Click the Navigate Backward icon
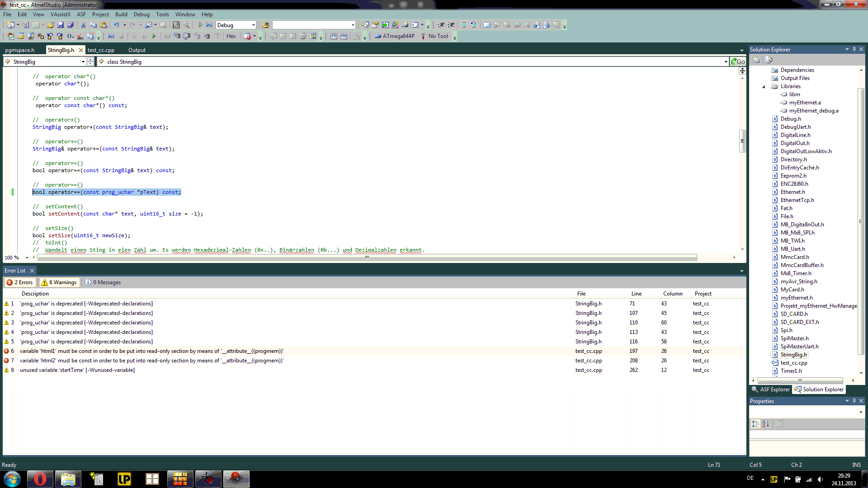This screenshot has height=488, width=868. [148, 25]
